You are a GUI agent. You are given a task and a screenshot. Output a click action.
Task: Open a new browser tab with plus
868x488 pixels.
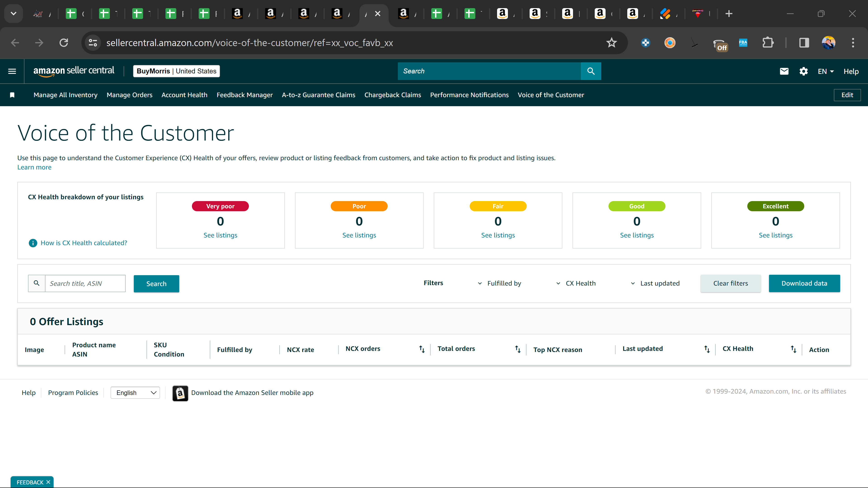point(729,14)
